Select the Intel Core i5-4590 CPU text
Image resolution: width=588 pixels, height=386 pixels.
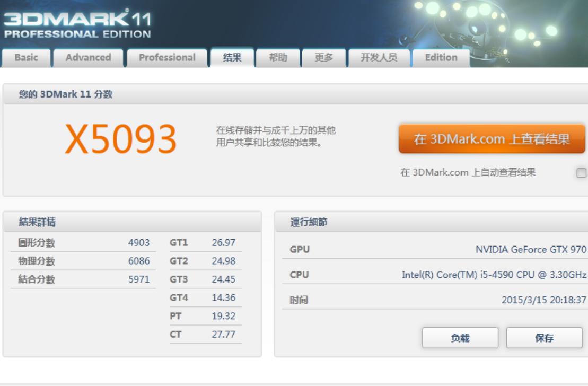(494, 275)
